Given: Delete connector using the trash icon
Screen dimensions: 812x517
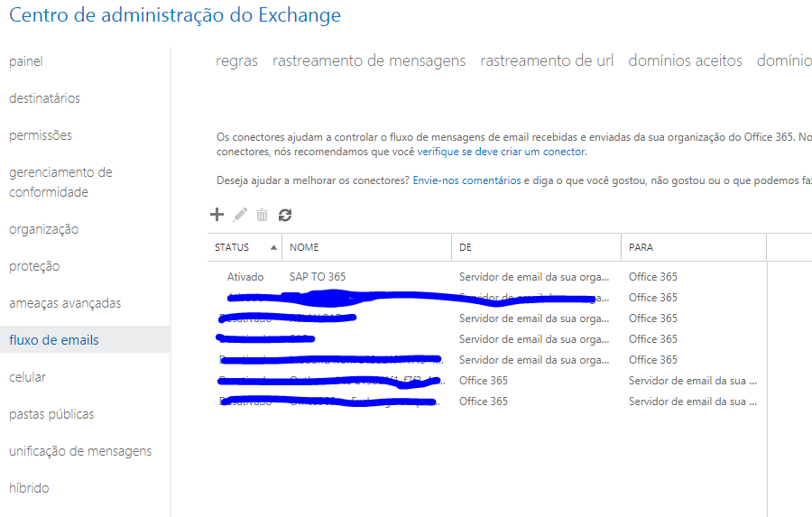Looking at the screenshot, I should pos(262,215).
